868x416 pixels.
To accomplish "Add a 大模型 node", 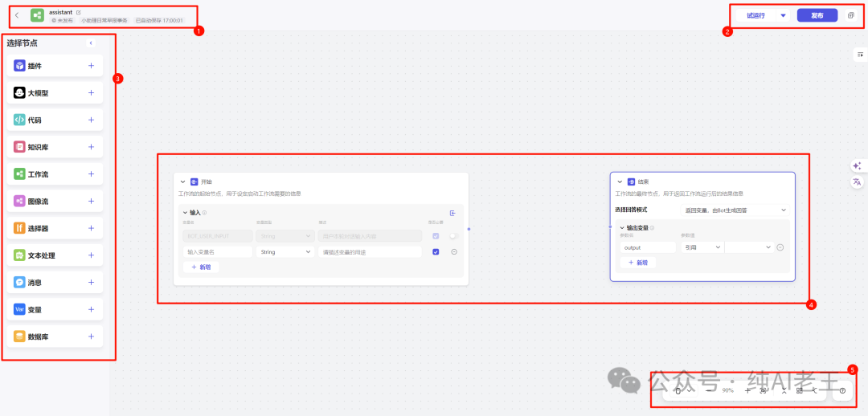I will tap(92, 93).
